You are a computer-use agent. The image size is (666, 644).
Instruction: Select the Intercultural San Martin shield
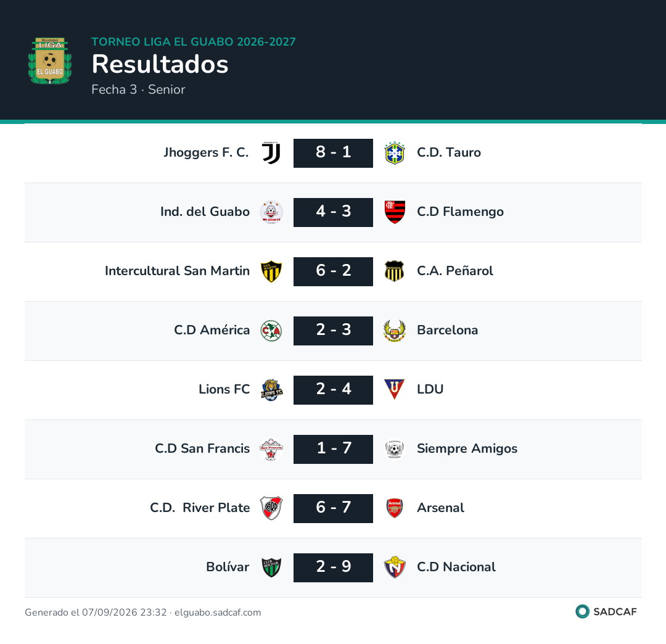271,271
